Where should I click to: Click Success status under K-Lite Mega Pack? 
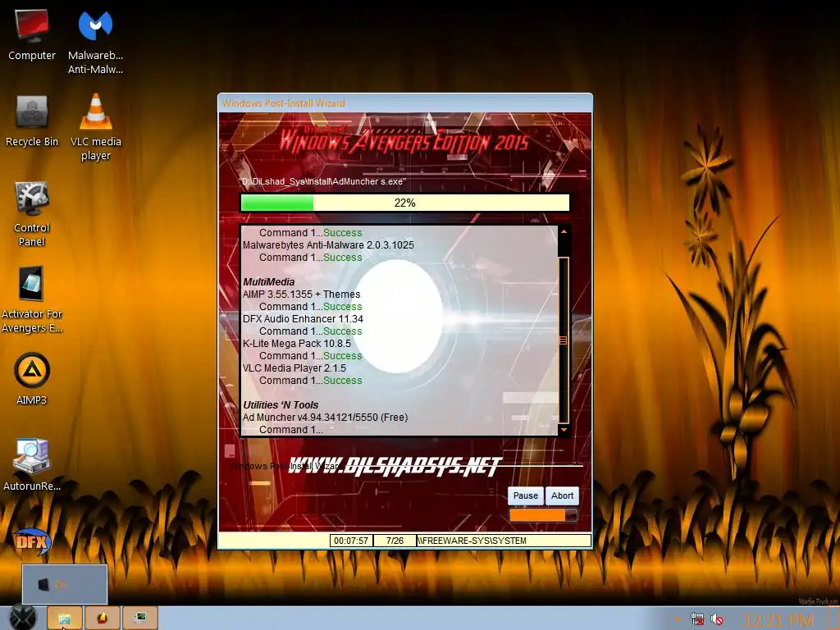tap(342, 356)
